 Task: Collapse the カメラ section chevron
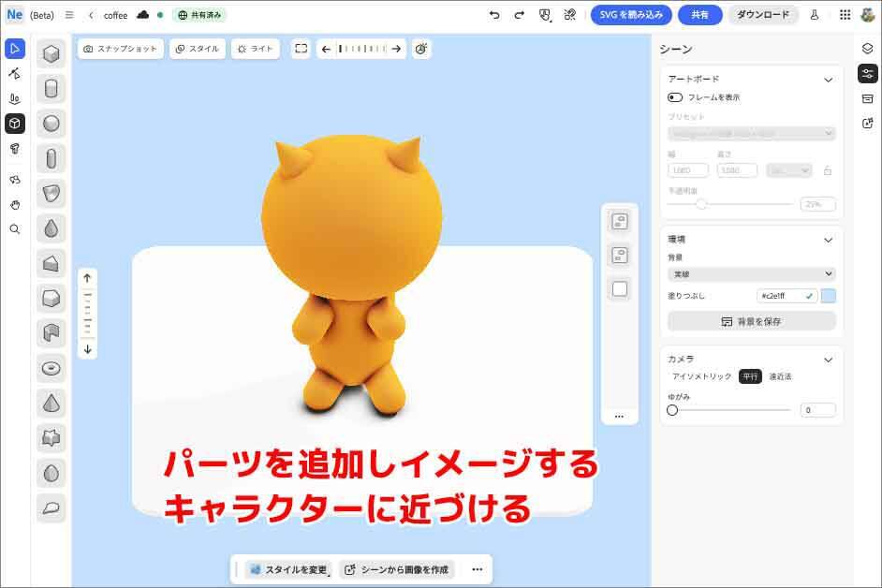(x=828, y=360)
